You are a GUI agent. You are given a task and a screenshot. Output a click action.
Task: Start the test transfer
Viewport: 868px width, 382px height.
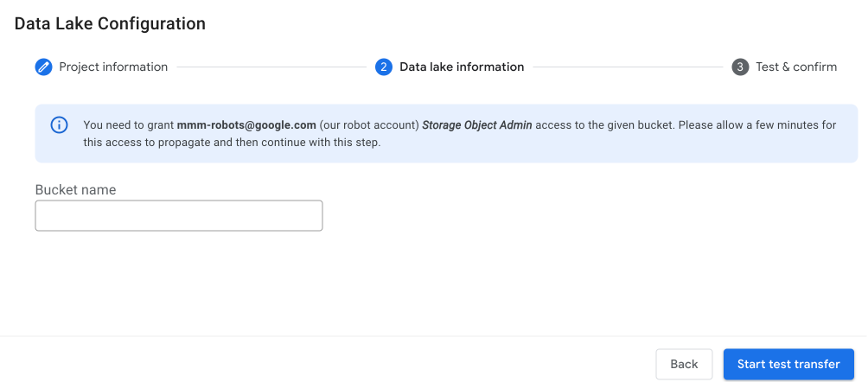pos(788,364)
